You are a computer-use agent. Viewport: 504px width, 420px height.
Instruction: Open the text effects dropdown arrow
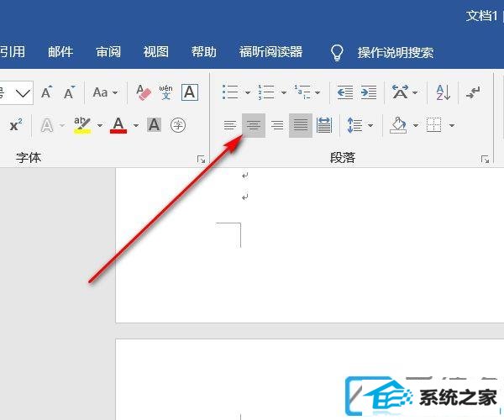(x=62, y=125)
